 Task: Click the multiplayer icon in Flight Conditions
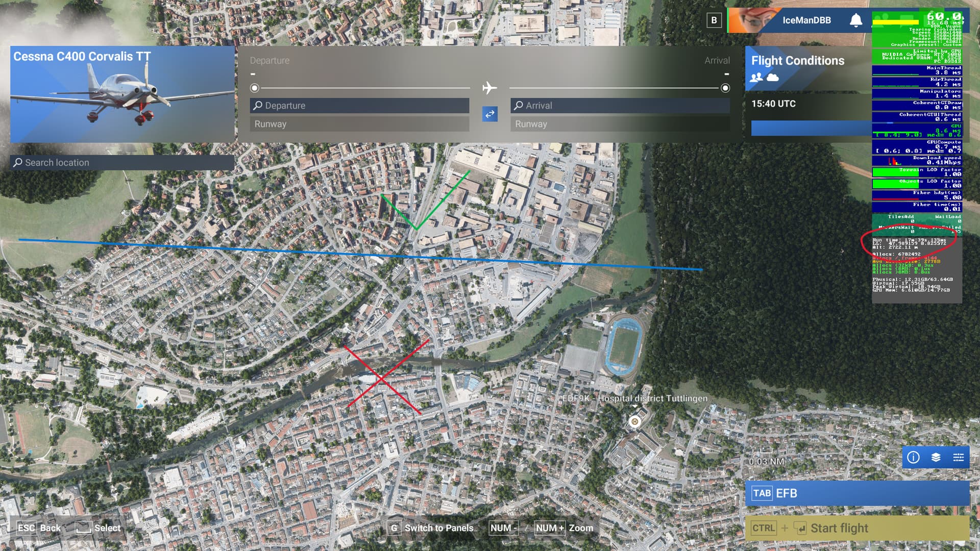click(x=756, y=78)
